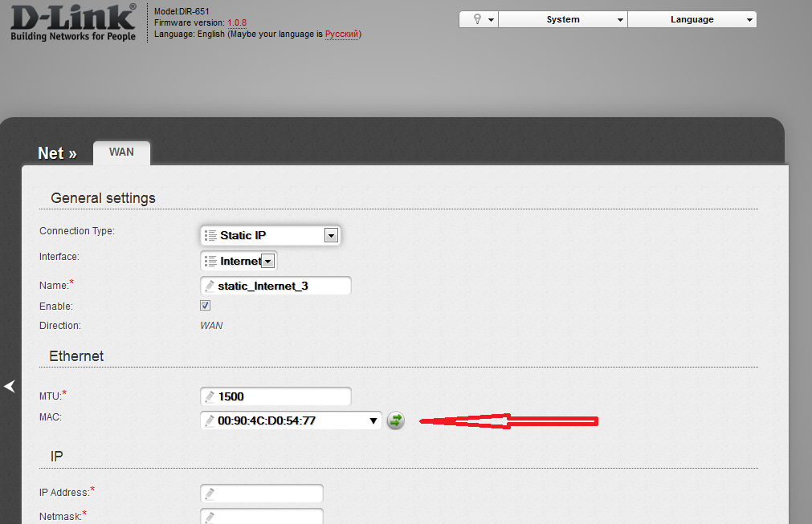812x524 pixels.
Task: Click the pencil icon in Name field
Action: 209,286
